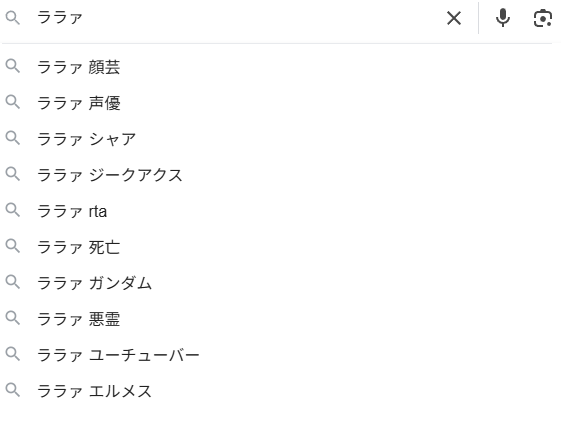Screen dimensions: 561x421
Task: Open the ララァ 悪霊 suggestion
Action: coord(277,319)
